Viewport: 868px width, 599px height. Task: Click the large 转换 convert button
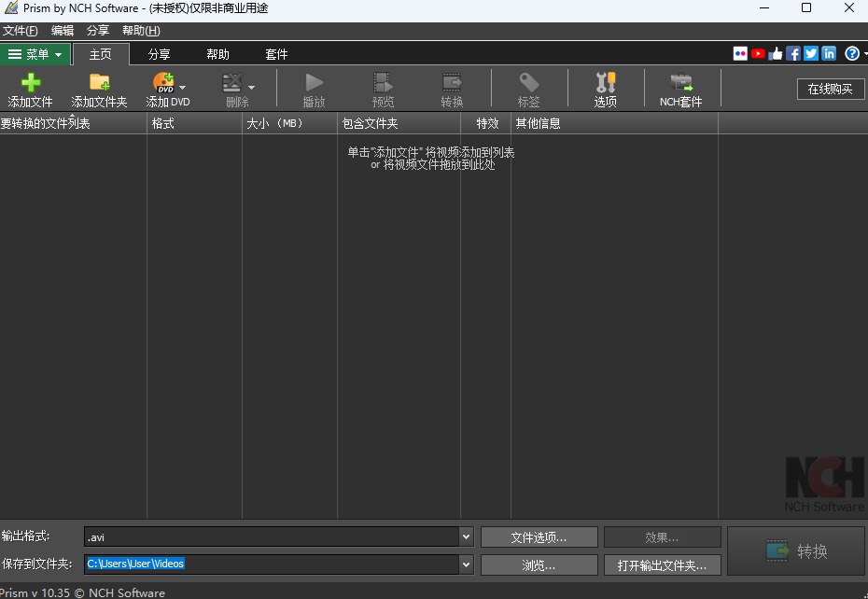point(796,550)
